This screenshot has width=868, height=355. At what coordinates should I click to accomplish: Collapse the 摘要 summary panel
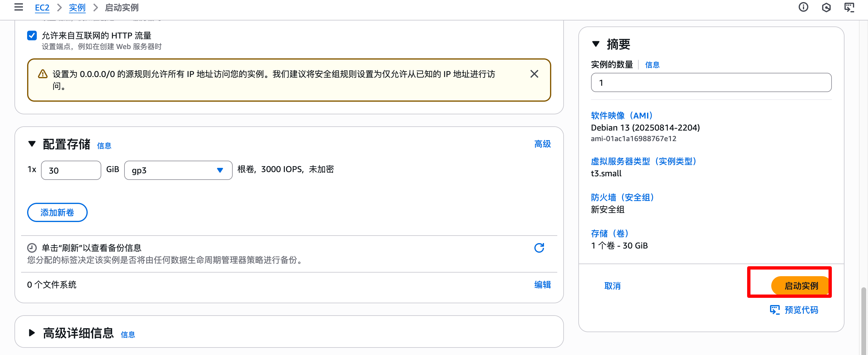[x=596, y=44]
